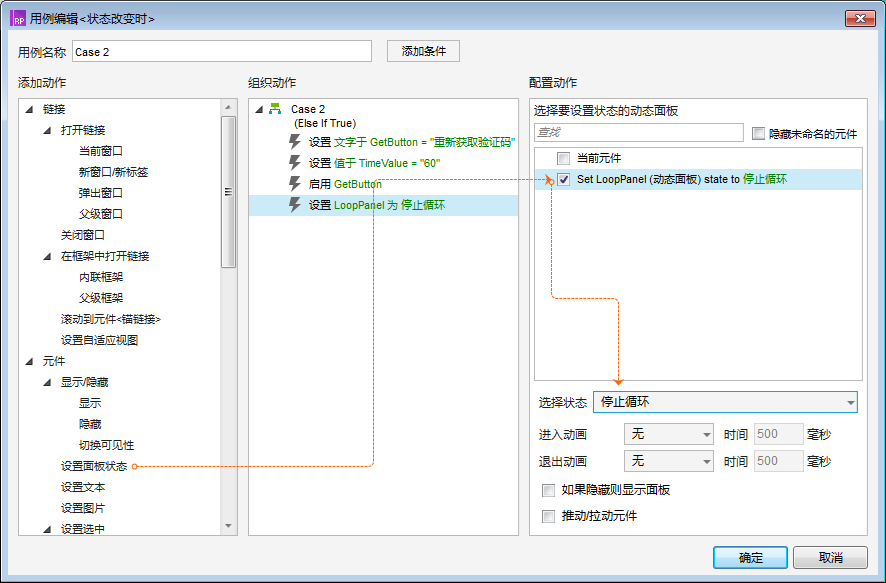The image size is (886, 583).
Task: Open the 进入动画 dropdown
Action: 667,434
